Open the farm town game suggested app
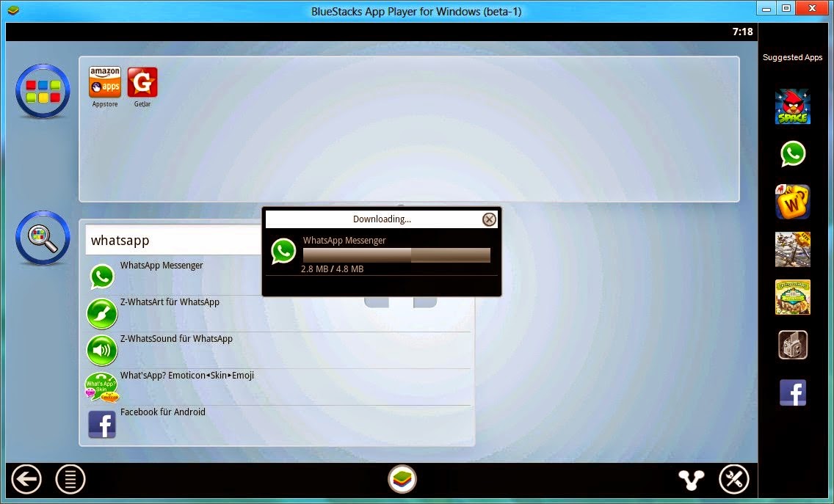 [x=792, y=297]
